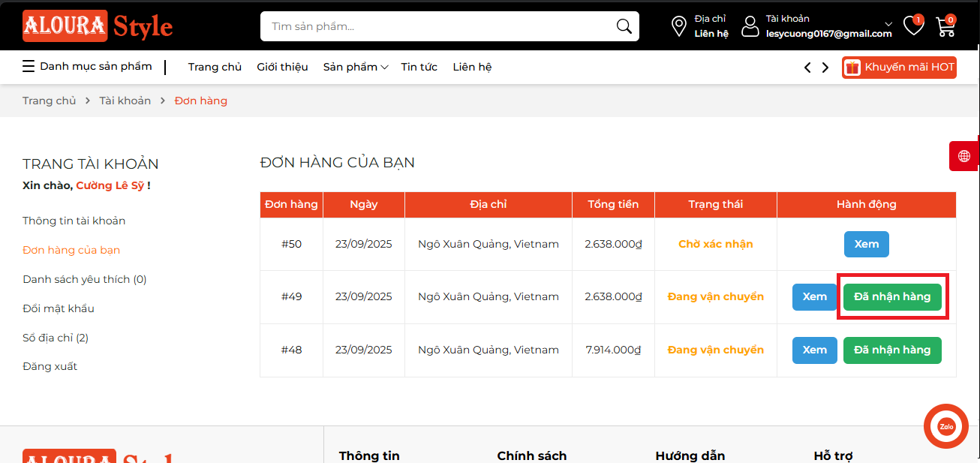The height and width of the screenshot is (463, 980).
Task: Click Xem on order #50
Action: click(867, 244)
